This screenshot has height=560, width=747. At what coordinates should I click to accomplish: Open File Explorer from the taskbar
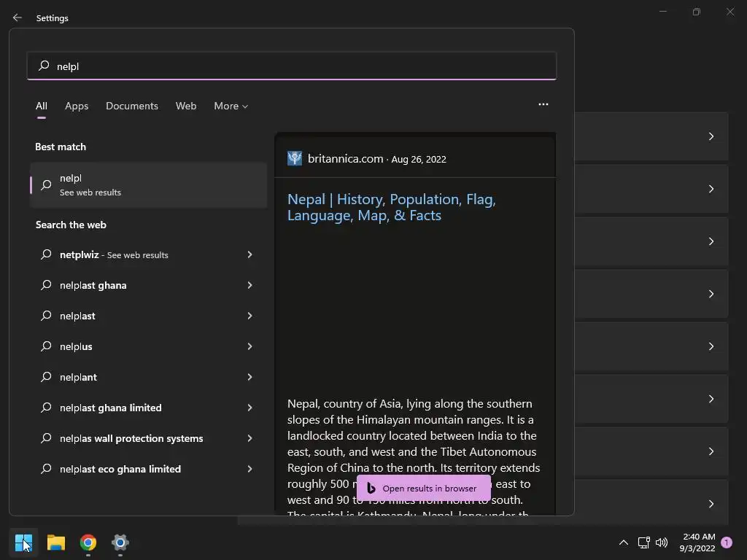pyautogui.click(x=56, y=542)
